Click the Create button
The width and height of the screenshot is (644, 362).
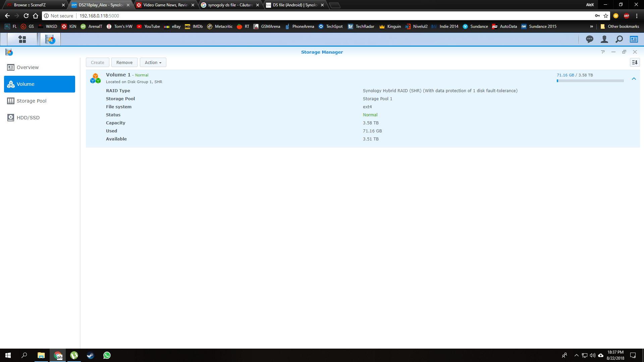tap(97, 63)
